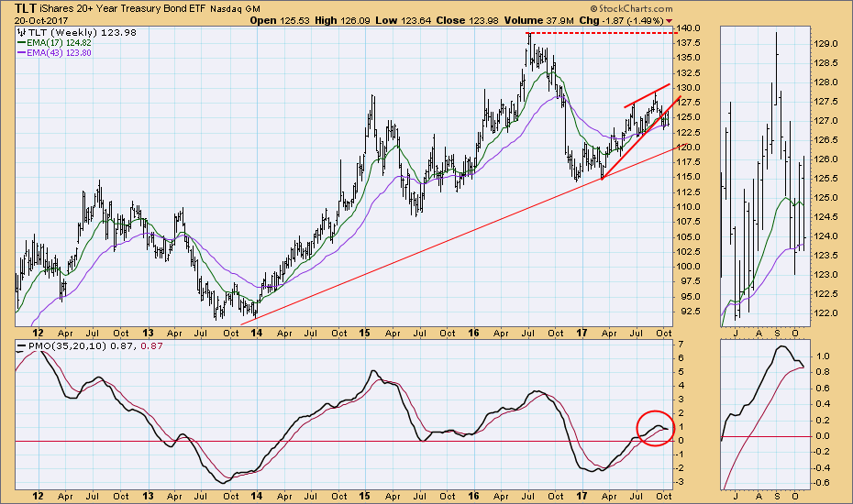
Task: Click the red down arrow beside Chg value
Action: (668, 20)
